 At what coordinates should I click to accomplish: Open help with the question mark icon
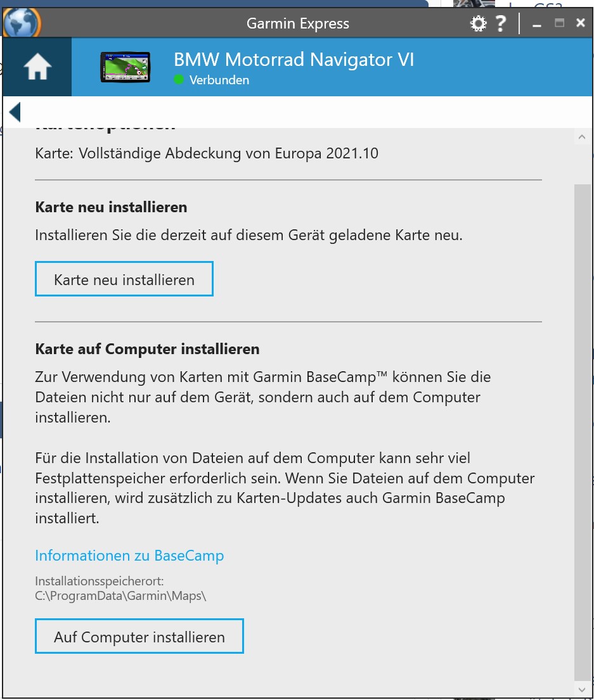pos(501,24)
